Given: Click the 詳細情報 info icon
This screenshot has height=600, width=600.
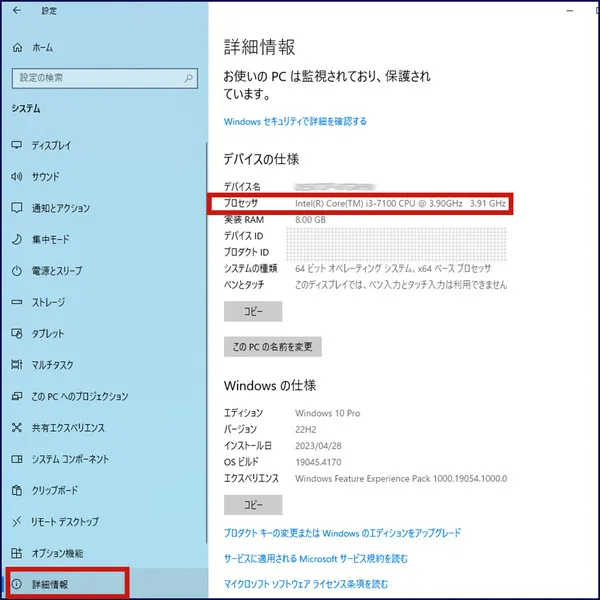Looking at the screenshot, I should coord(16,584).
